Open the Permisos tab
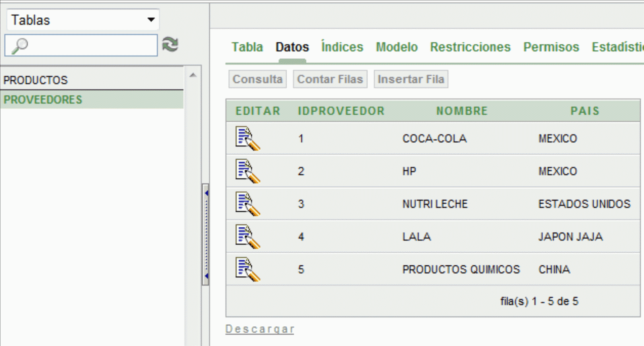644x346 pixels. [x=551, y=47]
